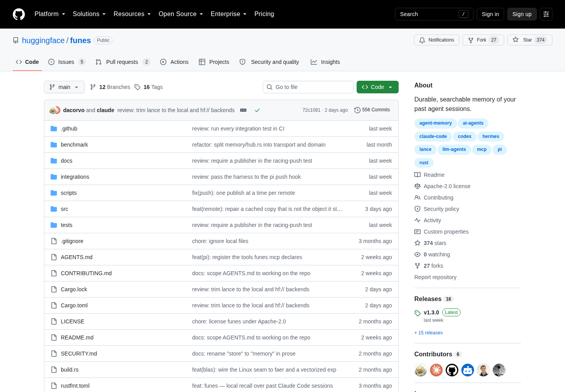The height and width of the screenshot is (392, 565).
Task: Open the v1.3.0 release tag icon
Action: point(417,313)
